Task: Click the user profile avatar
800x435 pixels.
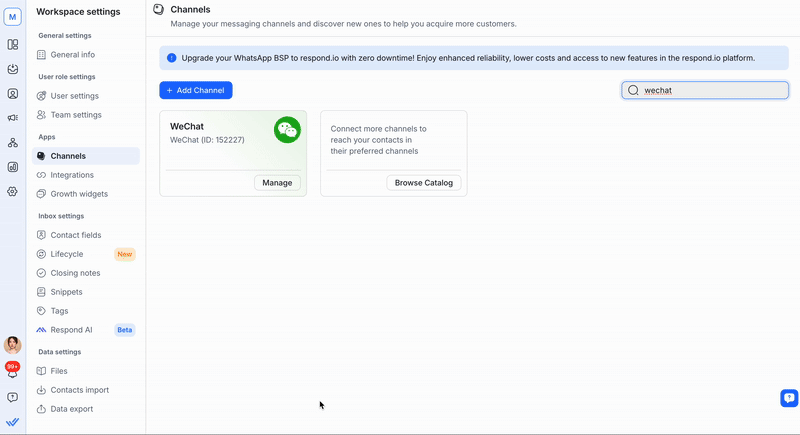Action: coord(13,345)
